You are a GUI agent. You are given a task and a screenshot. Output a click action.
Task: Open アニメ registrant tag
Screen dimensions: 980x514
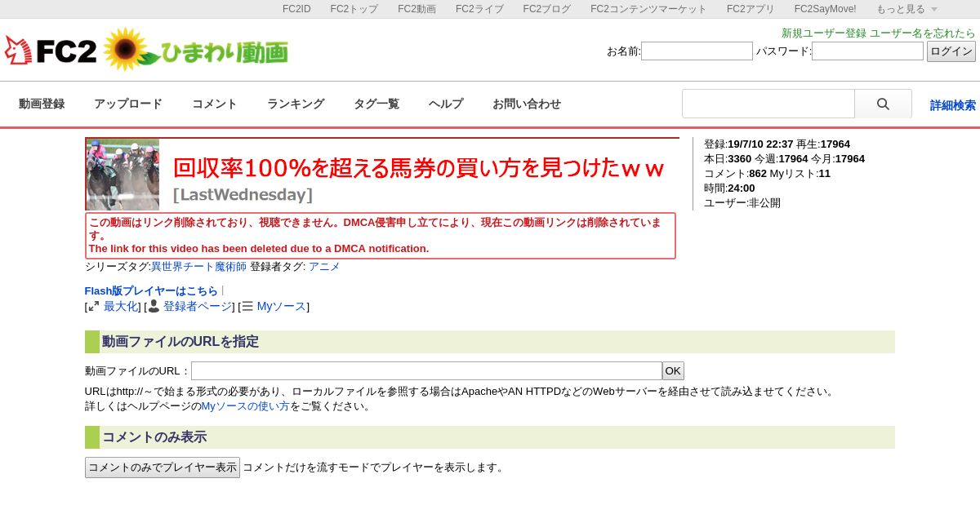tap(324, 267)
